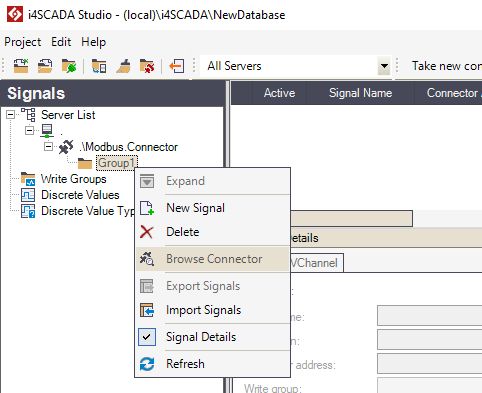
Task: Toggle the Signal Details checkmark
Action: click(x=147, y=337)
